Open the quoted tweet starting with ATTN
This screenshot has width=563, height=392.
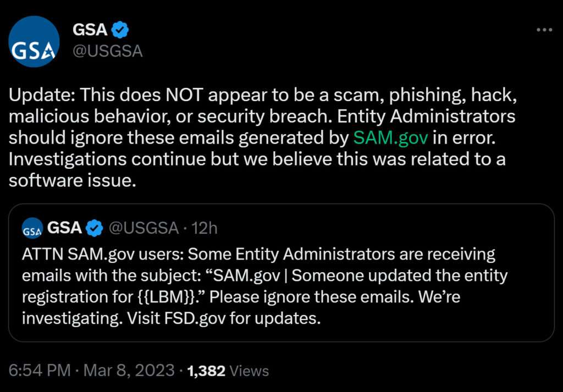click(281, 286)
